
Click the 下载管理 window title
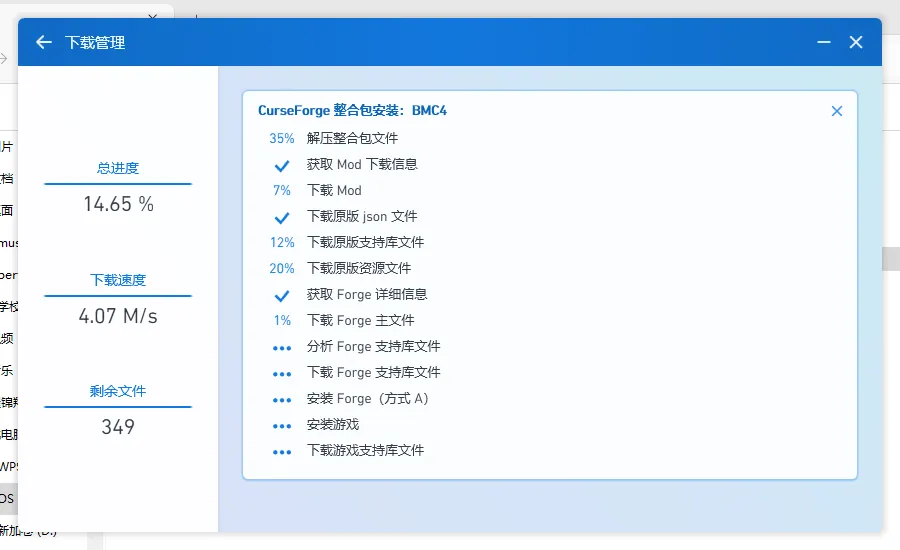click(x=95, y=42)
